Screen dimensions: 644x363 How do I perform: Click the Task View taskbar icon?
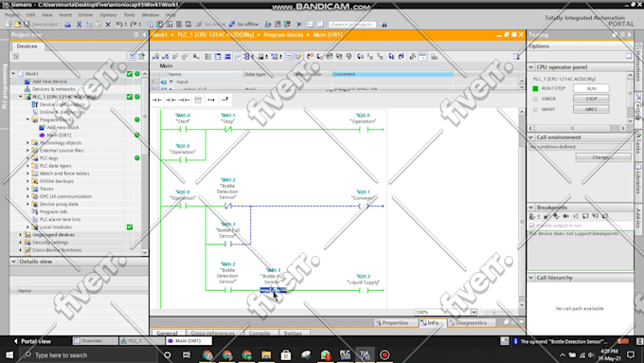point(187,354)
